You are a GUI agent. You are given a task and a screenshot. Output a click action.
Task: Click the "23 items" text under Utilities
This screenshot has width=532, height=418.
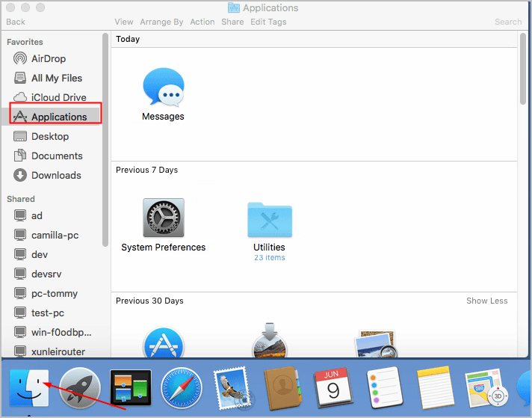(x=270, y=258)
